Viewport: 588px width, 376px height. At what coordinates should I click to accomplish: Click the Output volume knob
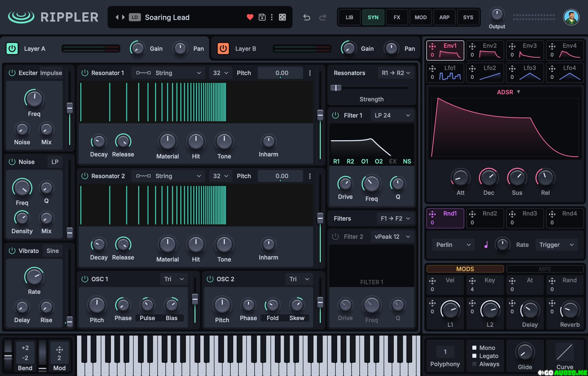click(497, 15)
